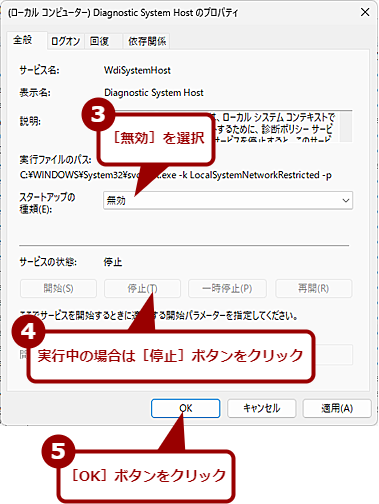Click the description box scrollbar
379x504 pixels.
(346, 127)
